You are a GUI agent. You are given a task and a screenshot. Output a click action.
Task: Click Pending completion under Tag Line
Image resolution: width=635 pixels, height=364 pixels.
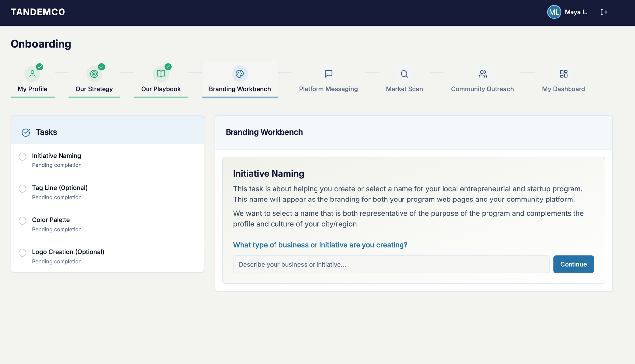click(x=57, y=197)
